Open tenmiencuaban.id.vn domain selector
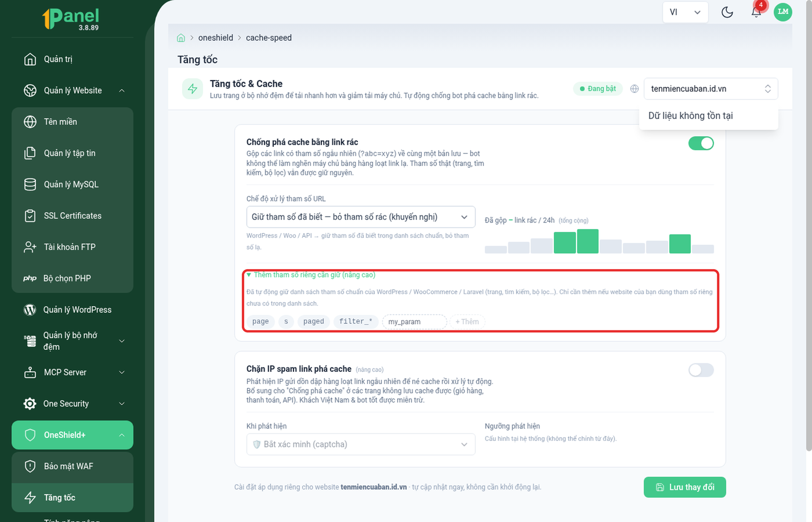Screen dimensions: 812x522 [710, 89]
